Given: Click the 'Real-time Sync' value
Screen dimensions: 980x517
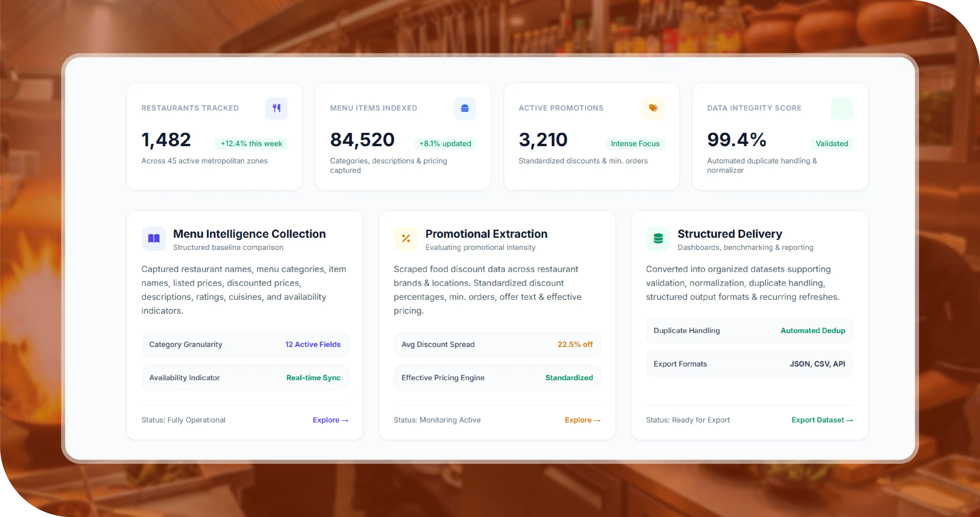Looking at the screenshot, I should pos(313,378).
